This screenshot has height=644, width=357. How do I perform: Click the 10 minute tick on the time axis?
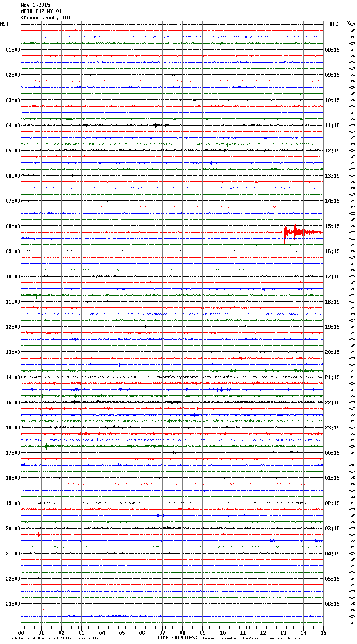coord(223,633)
